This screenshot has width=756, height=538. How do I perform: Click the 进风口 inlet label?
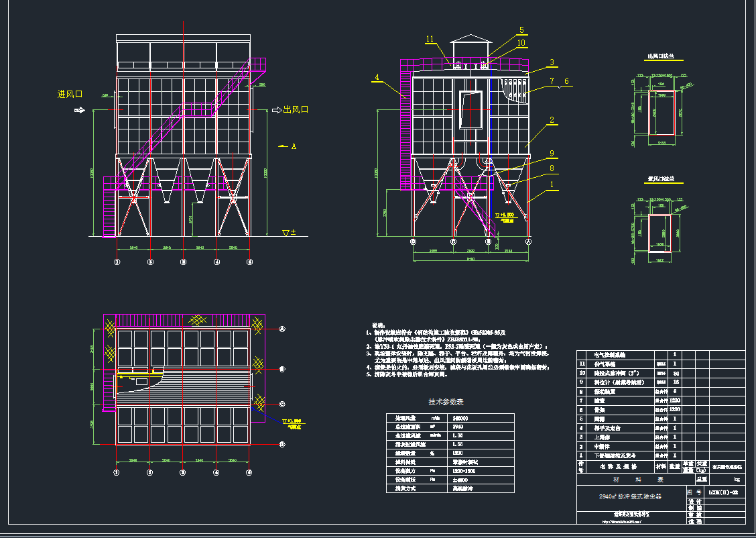(70, 95)
